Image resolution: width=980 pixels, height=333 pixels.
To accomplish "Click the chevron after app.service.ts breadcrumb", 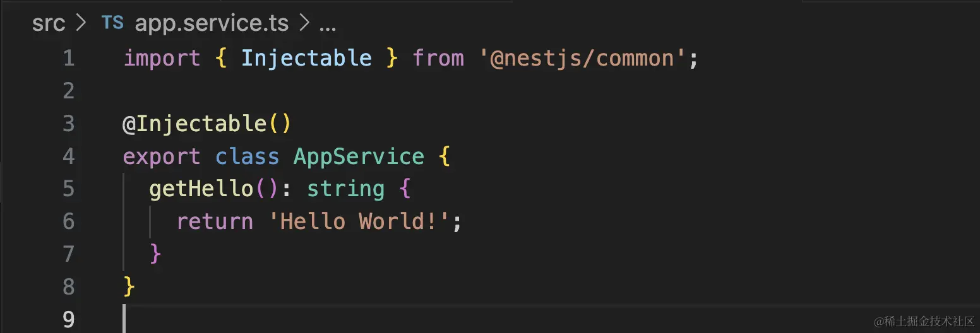I will [x=304, y=24].
